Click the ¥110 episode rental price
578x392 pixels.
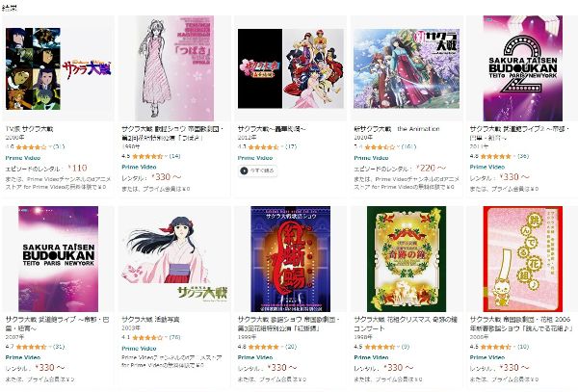coord(78,168)
